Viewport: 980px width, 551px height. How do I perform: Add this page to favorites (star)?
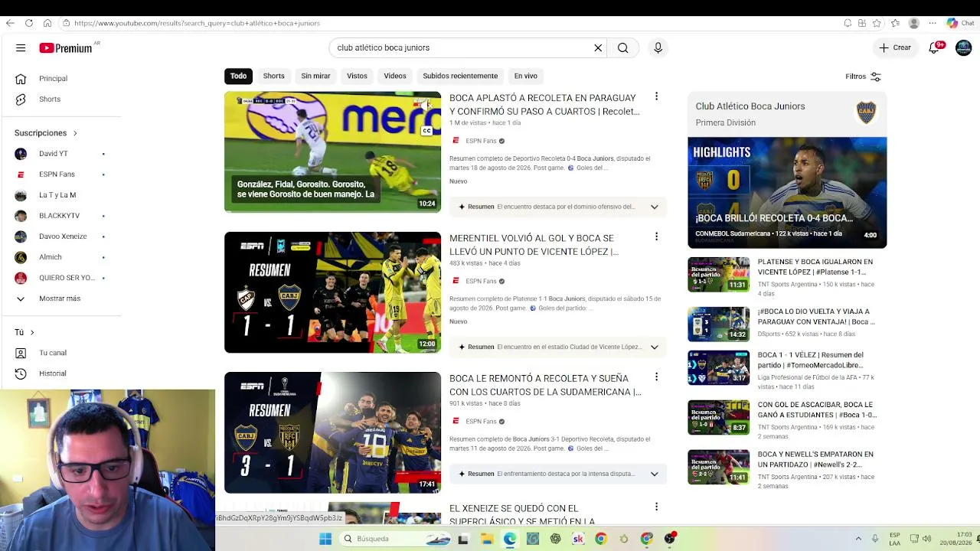876,23
